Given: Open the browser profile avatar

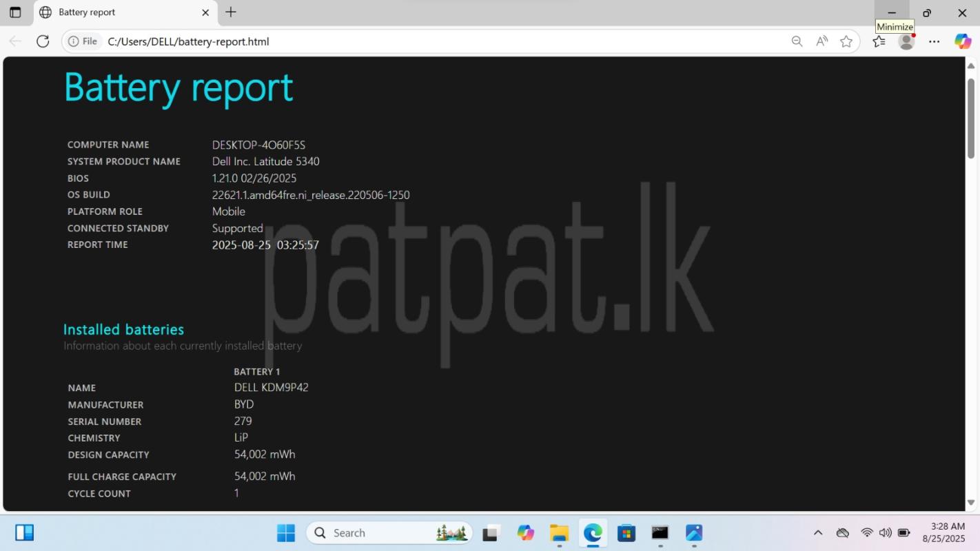Looking at the screenshot, I should click(906, 41).
